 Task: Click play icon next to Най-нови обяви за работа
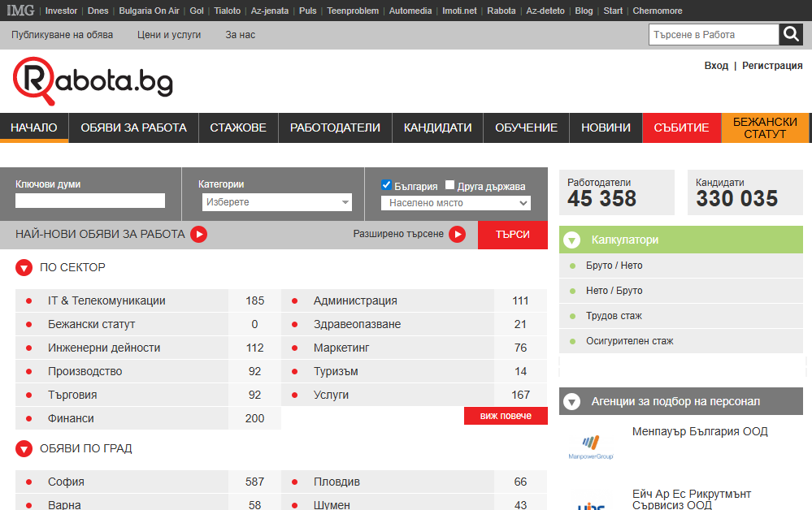click(199, 235)
